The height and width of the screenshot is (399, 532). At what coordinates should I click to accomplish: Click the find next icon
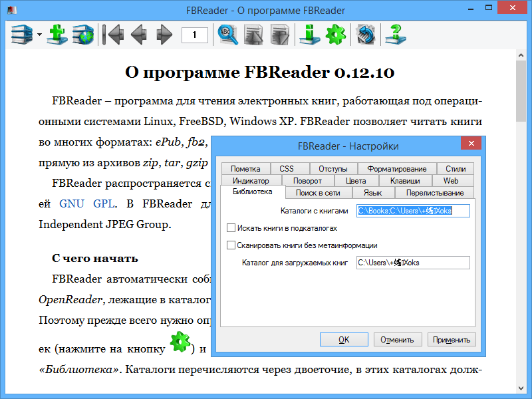(x=279, y=35)
